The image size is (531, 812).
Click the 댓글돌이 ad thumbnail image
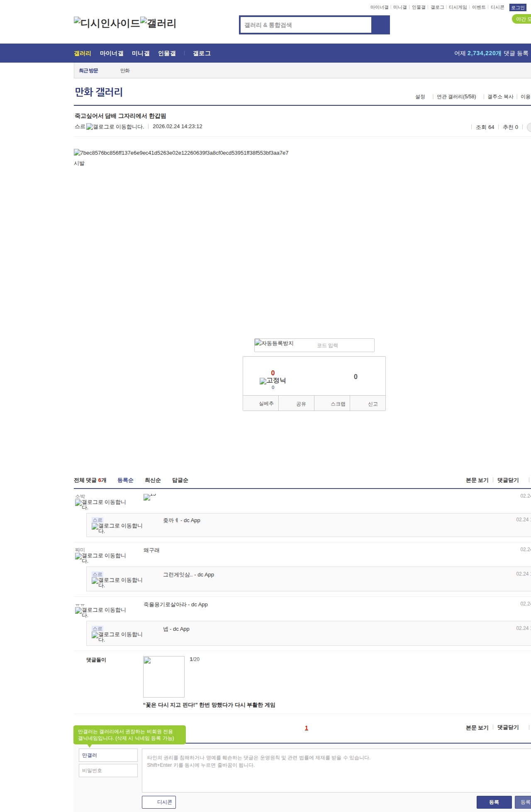tap(164, 676)
